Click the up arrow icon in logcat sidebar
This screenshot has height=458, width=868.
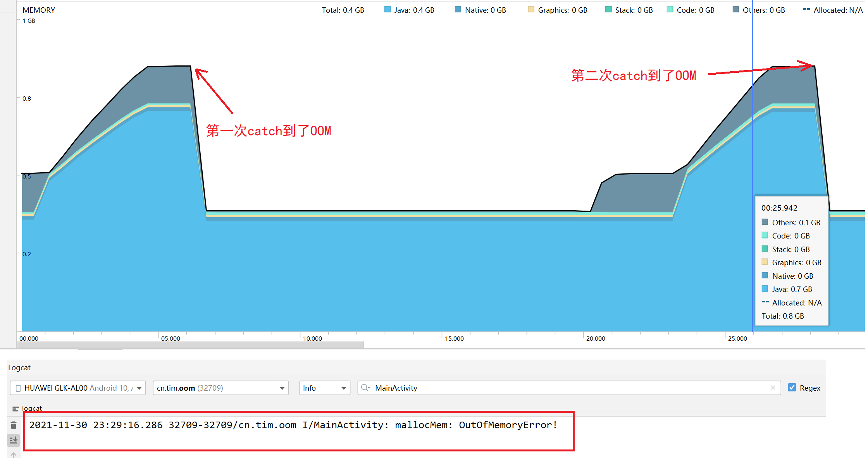point(14,455)
